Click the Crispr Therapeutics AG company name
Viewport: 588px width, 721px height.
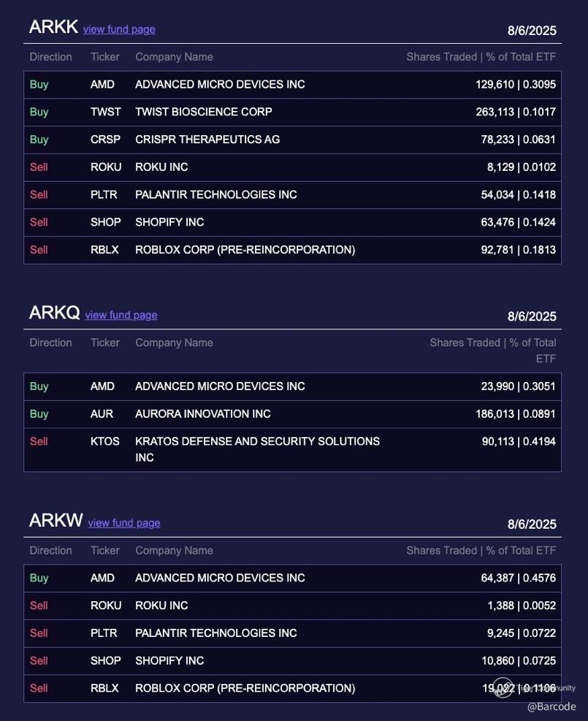[x=207, y=140]
